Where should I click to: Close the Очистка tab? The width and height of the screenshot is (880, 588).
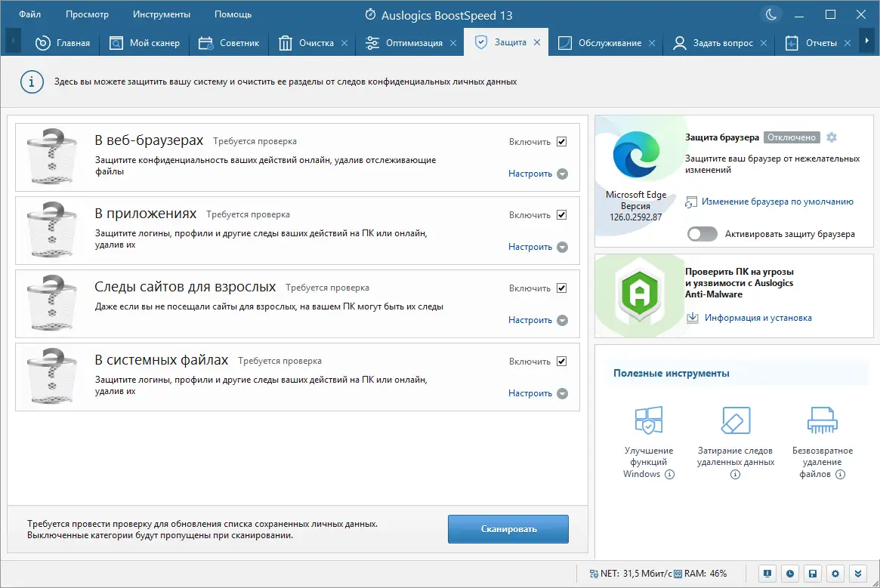click(344, 43)
